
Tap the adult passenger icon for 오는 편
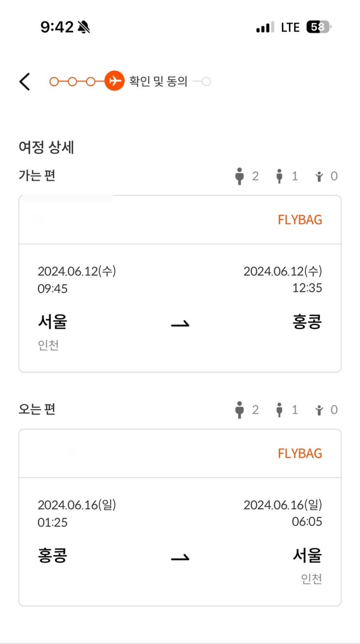pyautogui.click(x=239, y=410)
